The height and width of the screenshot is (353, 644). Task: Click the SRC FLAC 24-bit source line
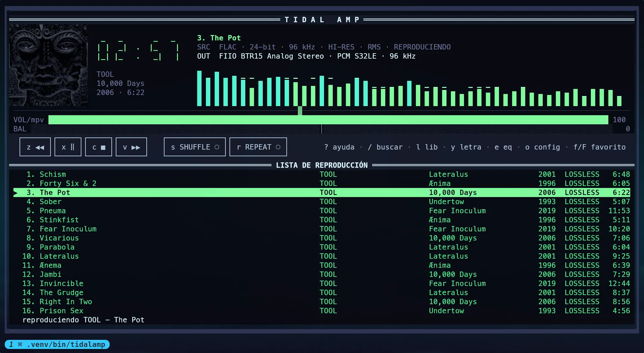coord(324,47)
